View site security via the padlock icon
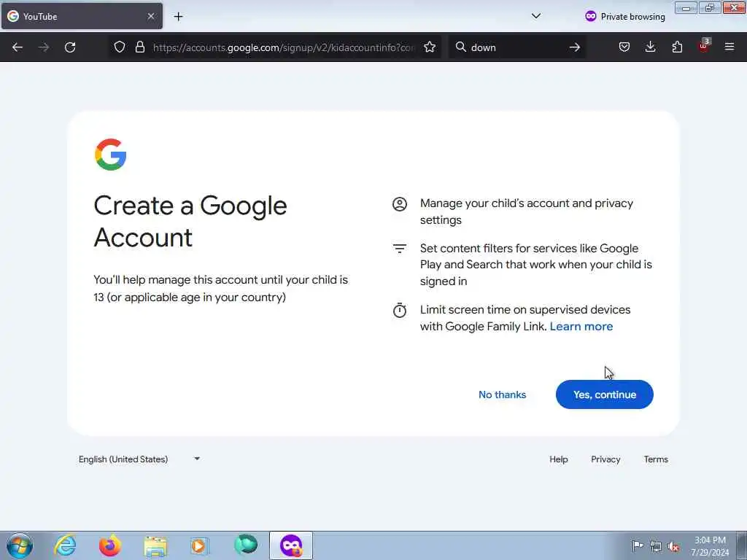The width and height of the screenshot is (747, 560). [x=139, y=47]
